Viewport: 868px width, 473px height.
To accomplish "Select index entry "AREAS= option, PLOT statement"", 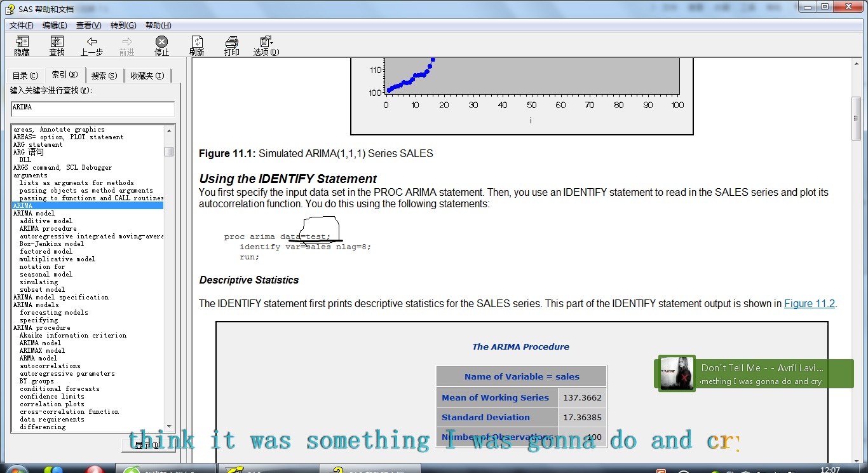I will 69,137.
